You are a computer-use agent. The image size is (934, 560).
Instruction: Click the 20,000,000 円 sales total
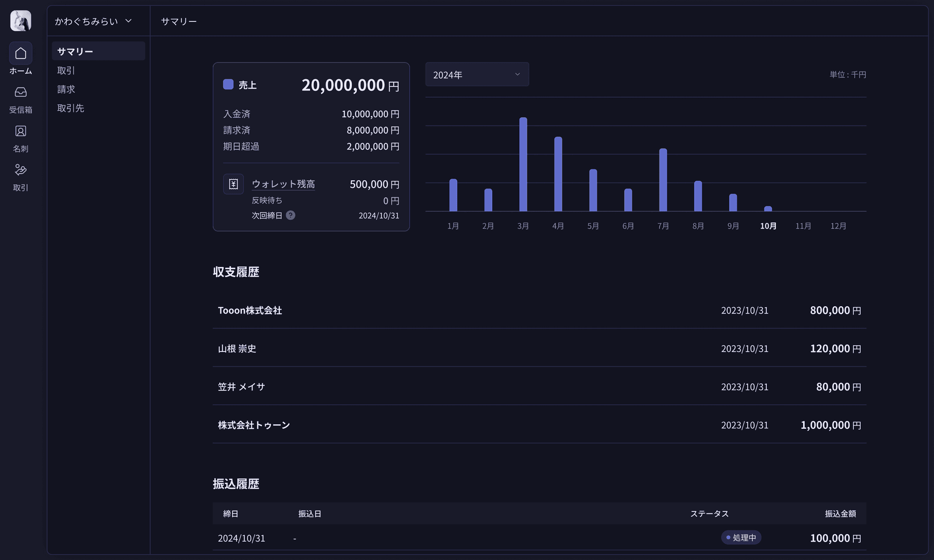tap(350, 85)
